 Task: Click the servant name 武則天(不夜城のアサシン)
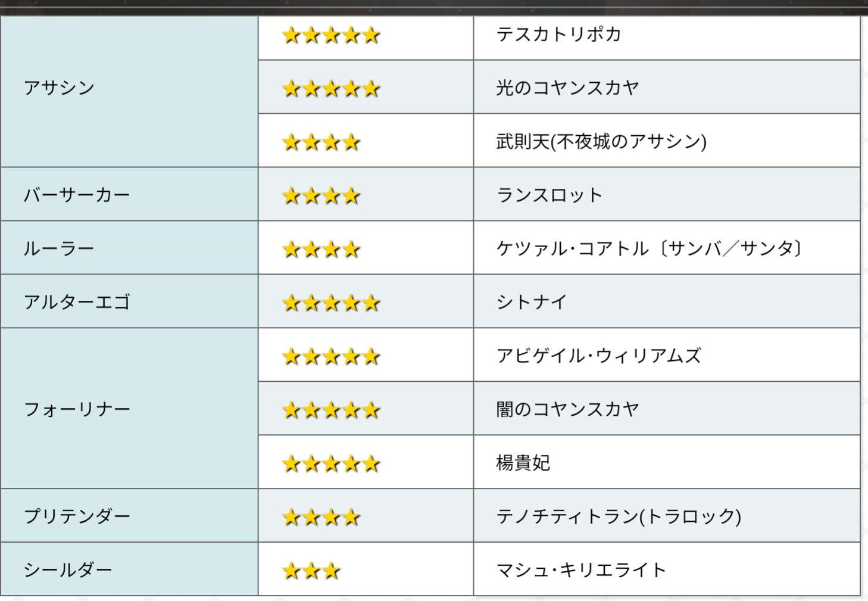(x=601, y=142)
